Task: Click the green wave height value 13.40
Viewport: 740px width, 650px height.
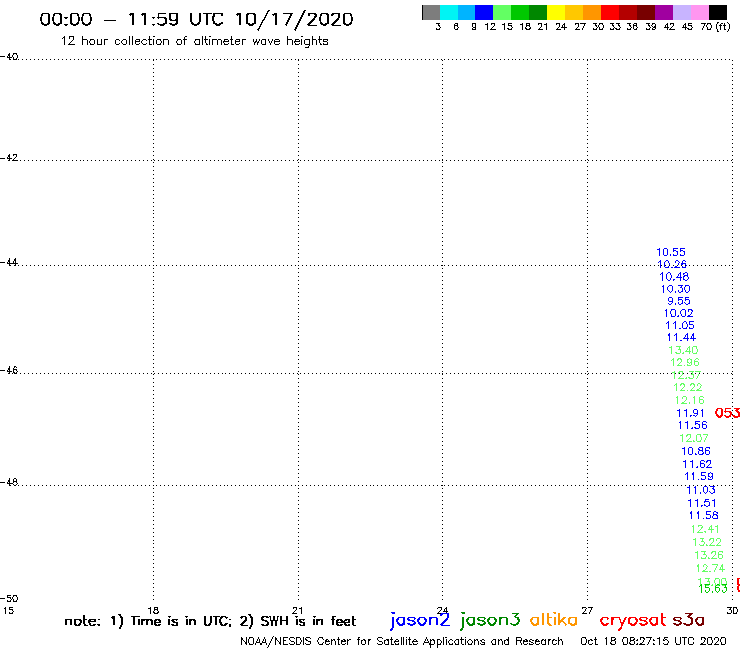Action: point(683,350)
